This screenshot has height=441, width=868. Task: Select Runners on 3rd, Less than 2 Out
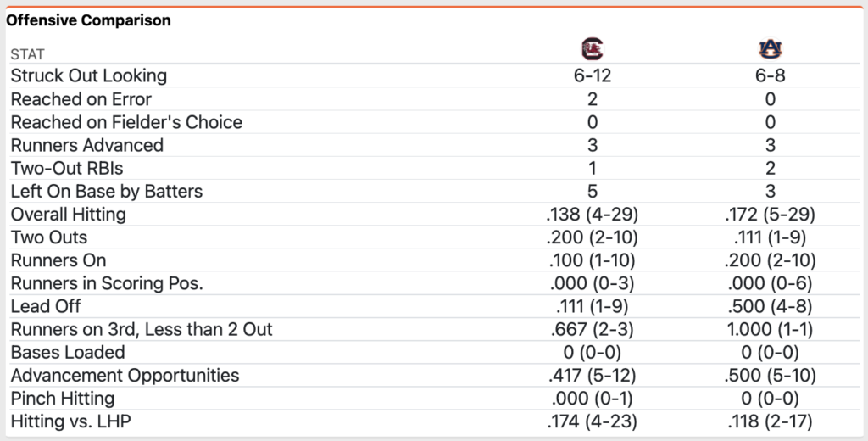point(142,329)
